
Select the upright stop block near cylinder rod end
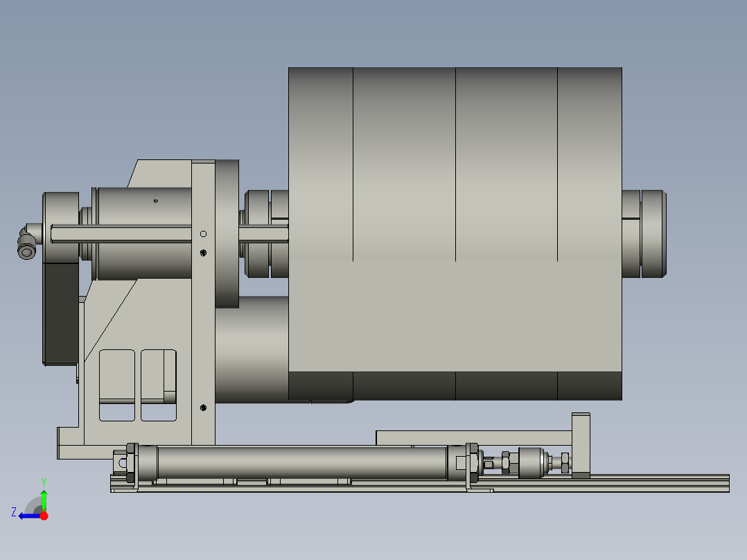click(x=581, y=445)
